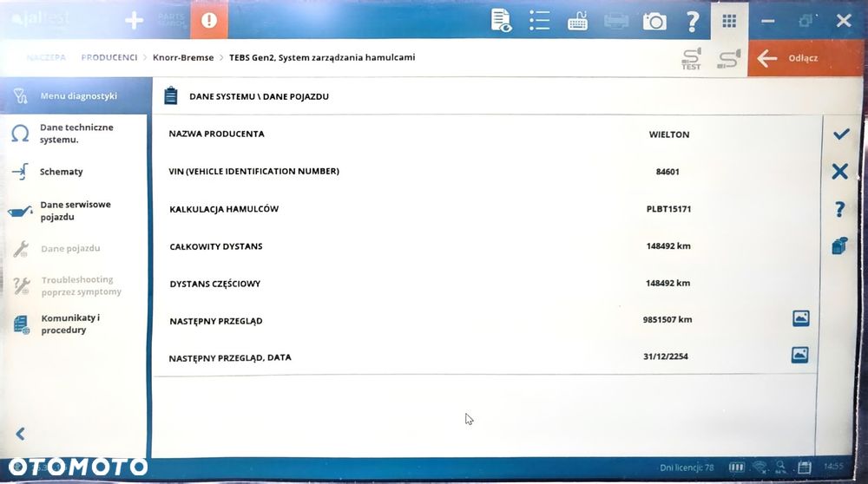Click the list view icon in toolbar
The height and width of the screenshot is (484, 868).
click(x=539, y=21)
